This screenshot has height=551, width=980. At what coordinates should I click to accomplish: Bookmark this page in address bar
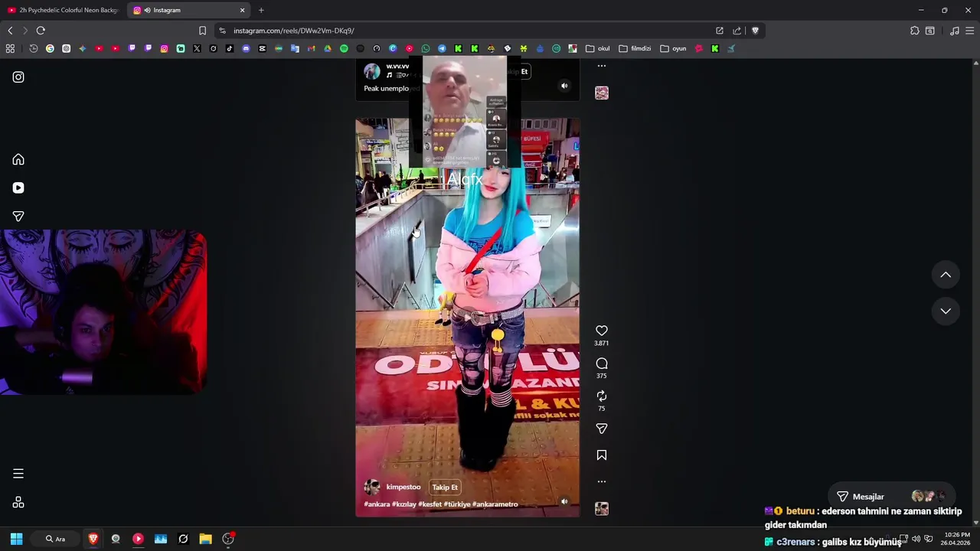[x=202, y=31]
